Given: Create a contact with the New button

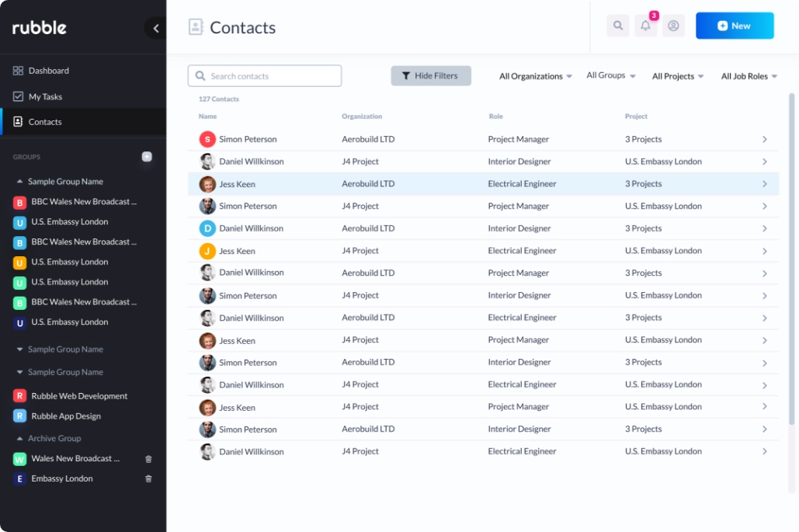Looking at the screenshot, I should pos(734,25).
